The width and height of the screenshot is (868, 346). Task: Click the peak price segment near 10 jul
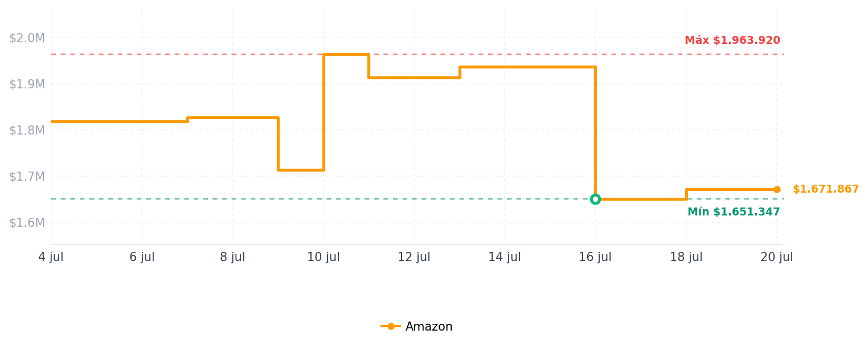click(x=346, y=55)
